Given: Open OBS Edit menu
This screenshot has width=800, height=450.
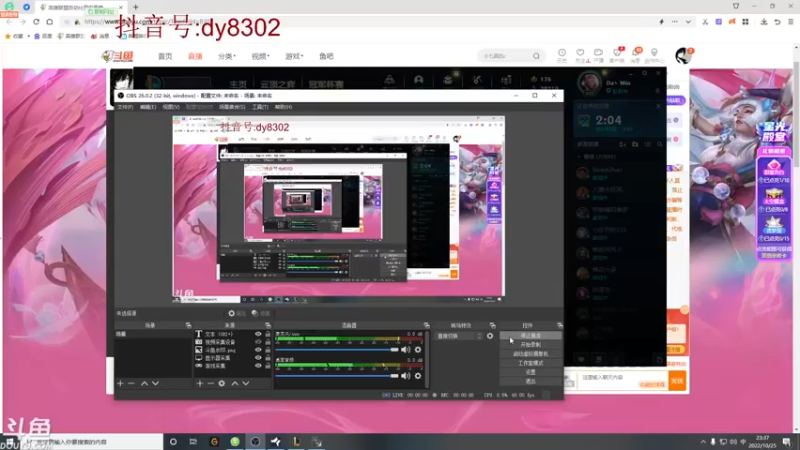Looking at the screenshot, I should (x=148, y=107).
